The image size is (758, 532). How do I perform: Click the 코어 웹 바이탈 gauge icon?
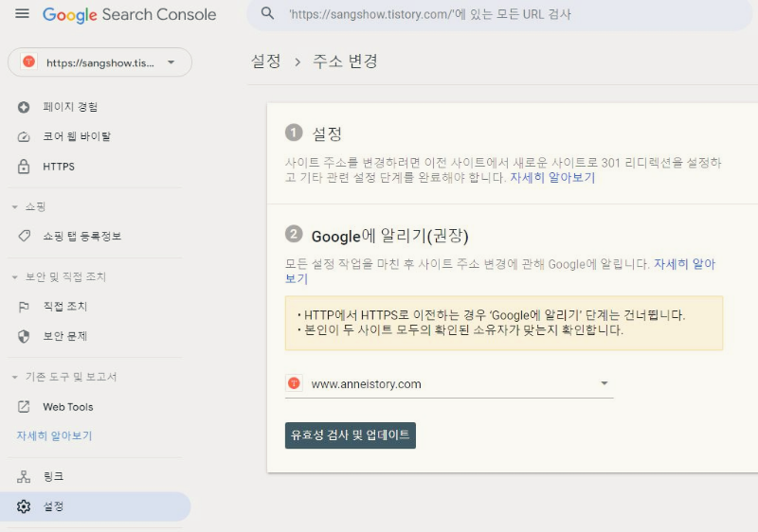pyautogui.click(x=24, y=137)
